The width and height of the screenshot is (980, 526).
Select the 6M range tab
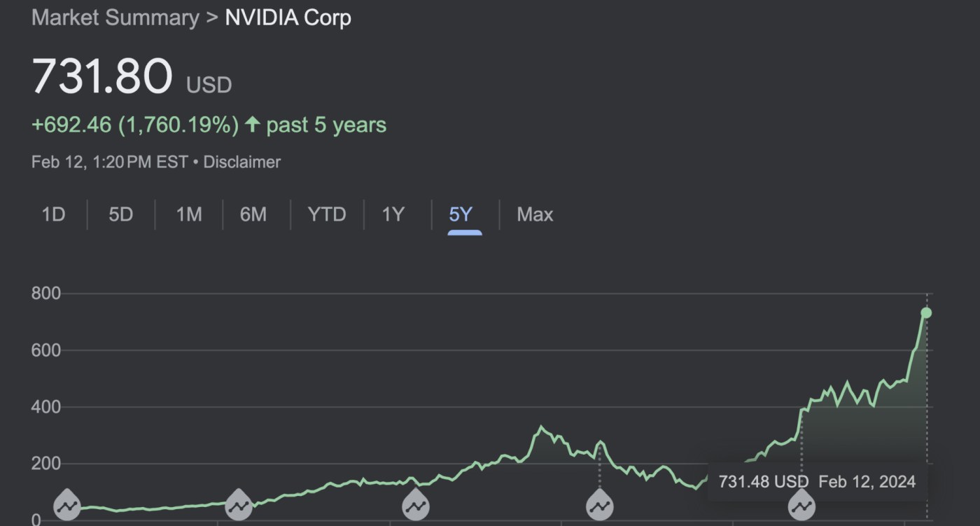coord(253,214)
